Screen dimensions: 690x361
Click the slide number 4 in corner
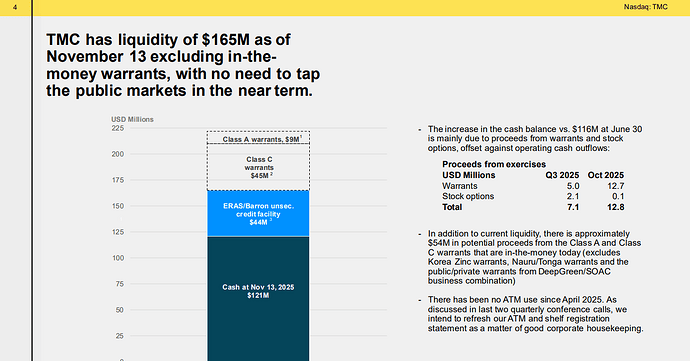[15, 7]
